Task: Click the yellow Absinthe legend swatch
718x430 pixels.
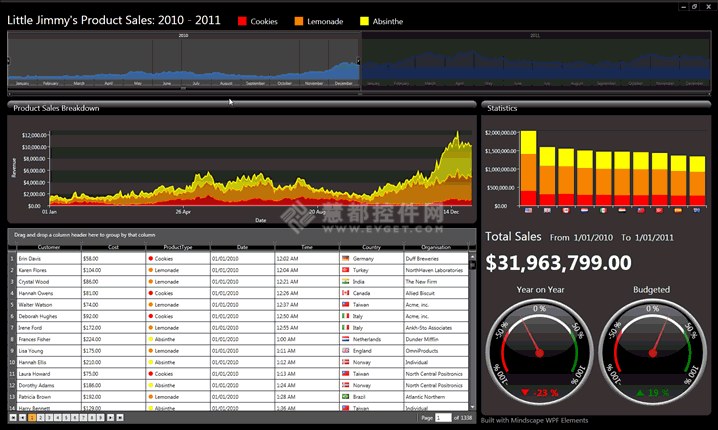Action: coord(364,21)
